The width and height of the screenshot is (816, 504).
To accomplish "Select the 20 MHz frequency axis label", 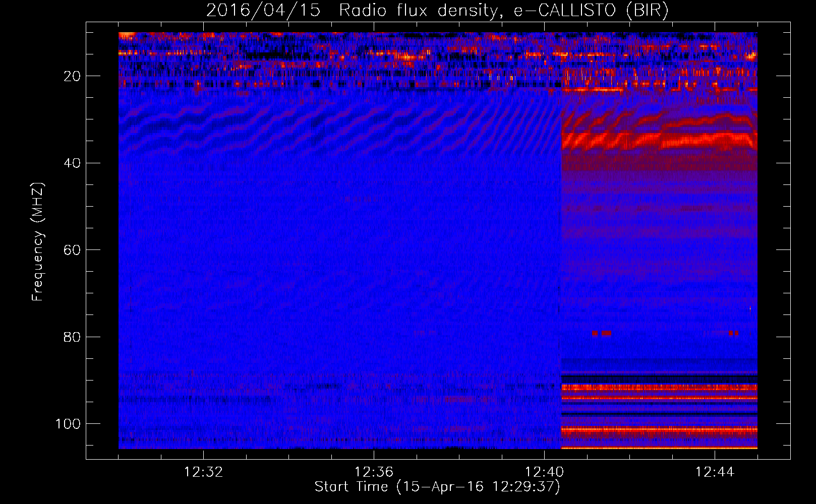I will (72, 76).
